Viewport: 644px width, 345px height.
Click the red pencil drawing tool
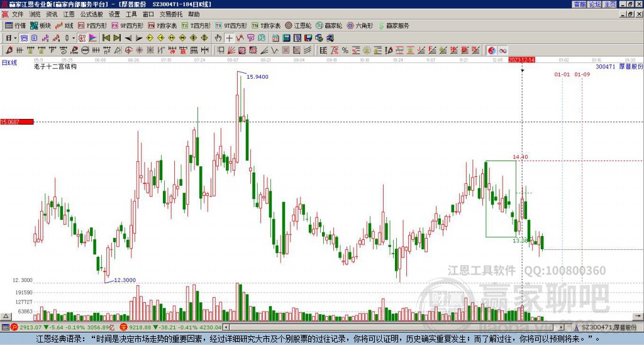[x=9, y=50]
